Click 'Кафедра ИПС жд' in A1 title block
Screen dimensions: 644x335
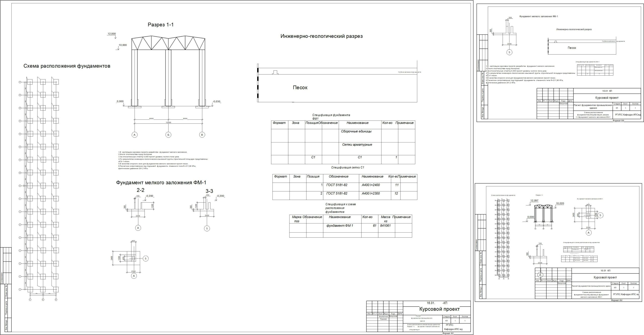point(453,329)
